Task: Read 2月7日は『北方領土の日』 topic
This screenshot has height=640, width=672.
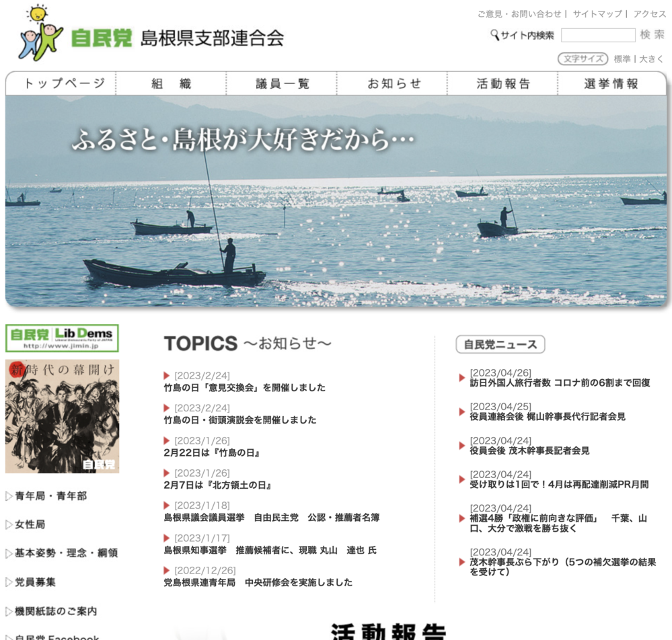Action: tap(212, 485)
